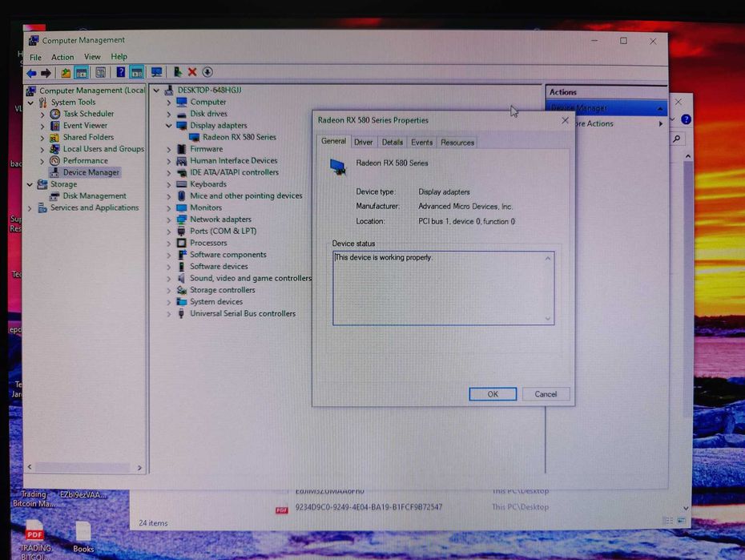Select Disk Management under Storage
The height and width of the screenshot is (560, 745).
coord(95,195)
